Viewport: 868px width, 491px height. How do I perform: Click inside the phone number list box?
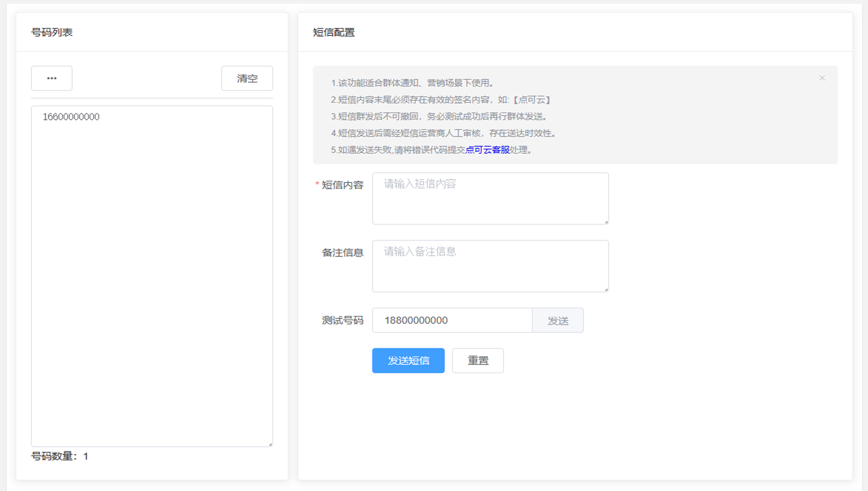(x=152, y=278)
